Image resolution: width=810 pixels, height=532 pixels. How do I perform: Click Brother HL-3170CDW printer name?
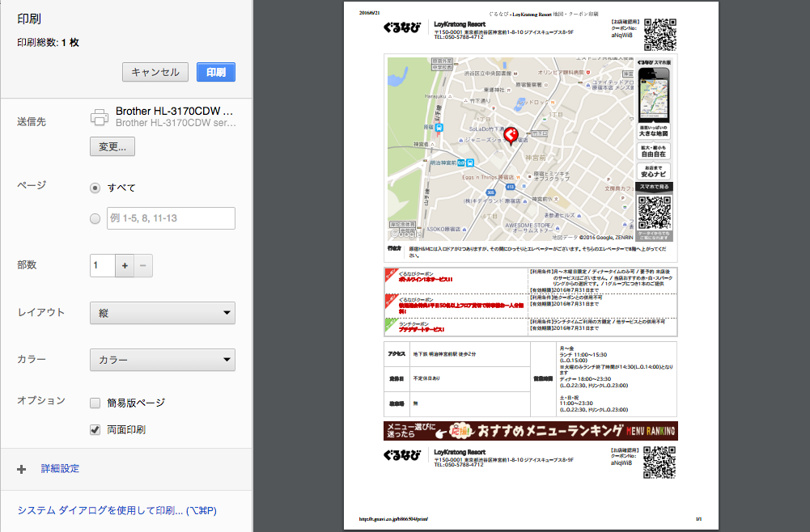click(174, 111)
